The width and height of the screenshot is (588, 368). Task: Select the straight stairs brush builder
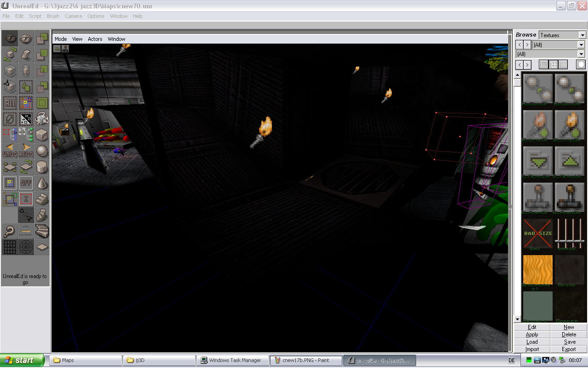42,199
